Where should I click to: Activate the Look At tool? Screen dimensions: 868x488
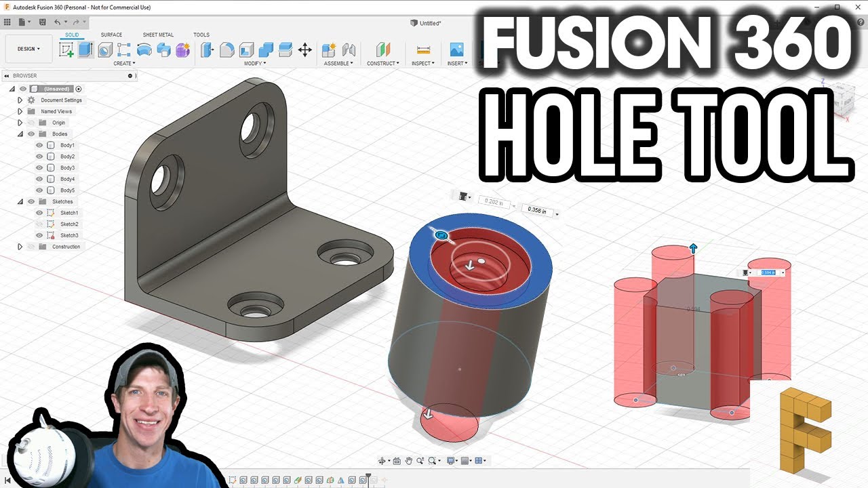[397, 461]
